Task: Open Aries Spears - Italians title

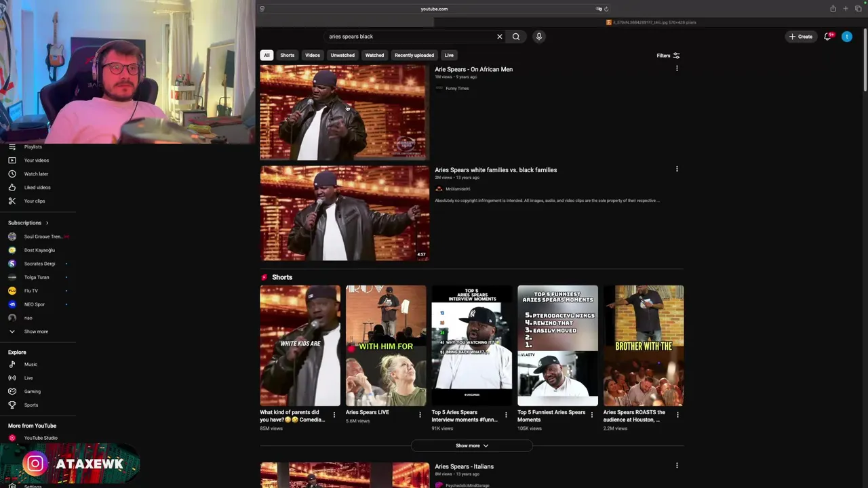Action: click(464, 466)
